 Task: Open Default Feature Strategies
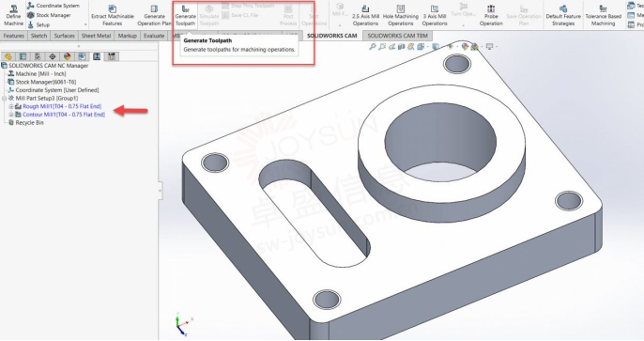563,15
